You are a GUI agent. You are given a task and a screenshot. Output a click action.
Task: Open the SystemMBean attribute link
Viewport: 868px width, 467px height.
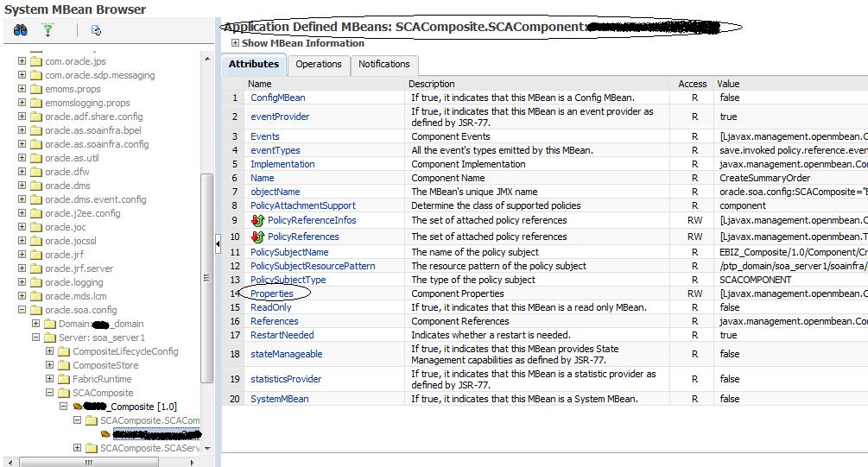pos(280,399)
